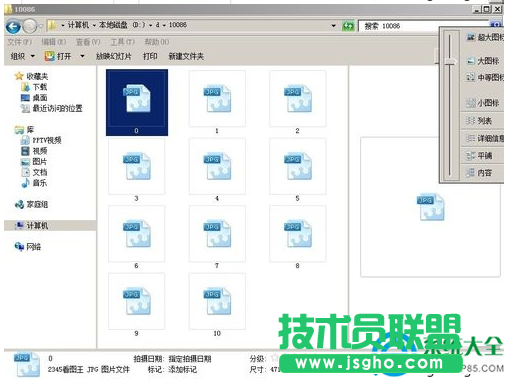Image resolution: width=506 pixels, height=379 pixels.
Task: Choose 中等图标 view
Action: click(x=485, y=78)
